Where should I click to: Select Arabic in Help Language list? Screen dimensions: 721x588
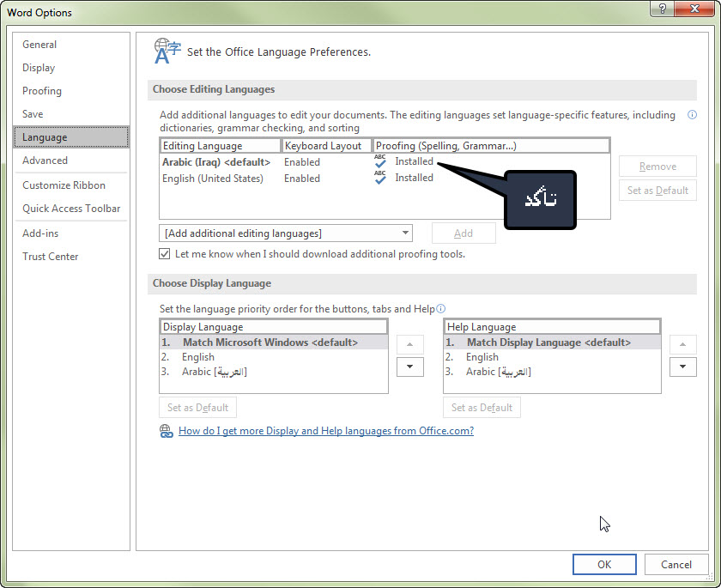tap(552, 372)
